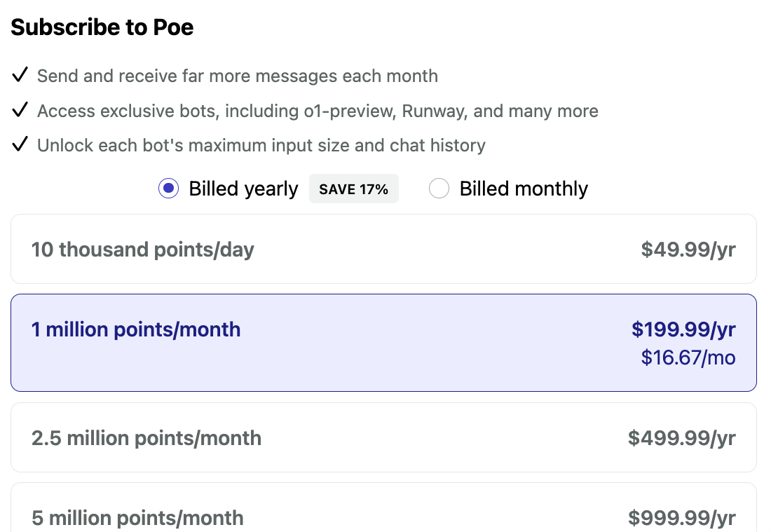Click the checkmark beside "Send and receive far more messages"
The width and height of the screenshot is (771, 532).
click(x=20, y=75)
